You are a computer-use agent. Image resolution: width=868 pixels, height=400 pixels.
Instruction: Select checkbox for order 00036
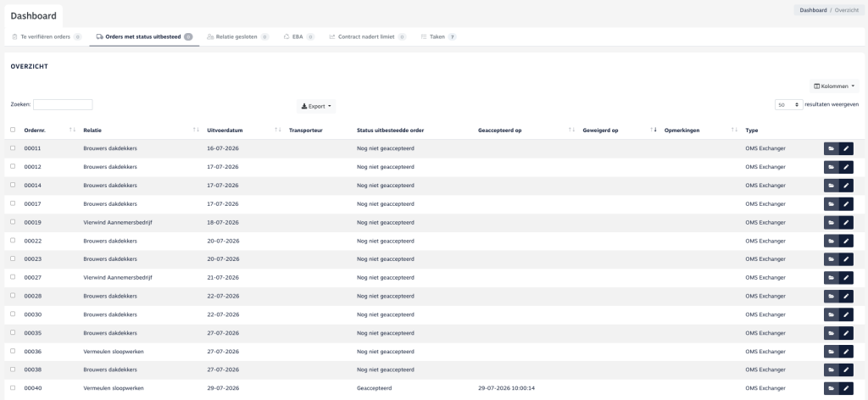13,351
